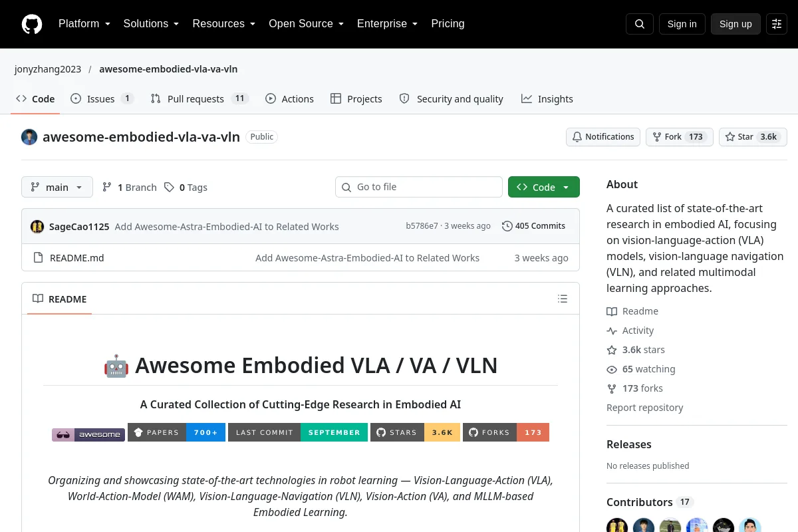Click the Forks 173 badge
Screen dimensions: 798x532
(506, 432)
